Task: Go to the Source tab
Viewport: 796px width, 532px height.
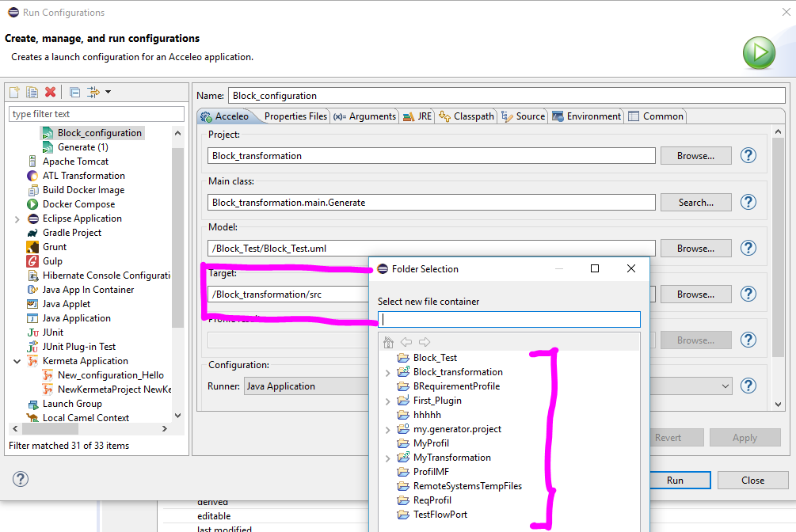Action: coord(523,116)
